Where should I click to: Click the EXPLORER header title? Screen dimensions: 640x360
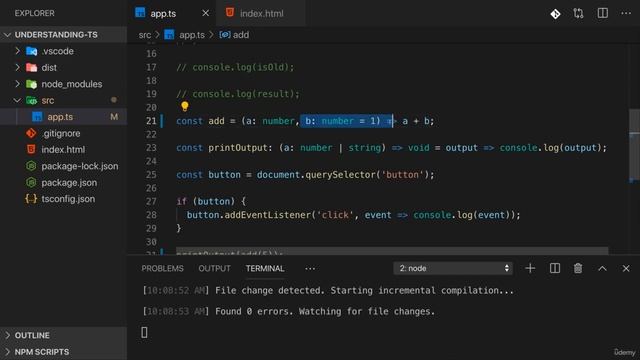click(34, 13)
